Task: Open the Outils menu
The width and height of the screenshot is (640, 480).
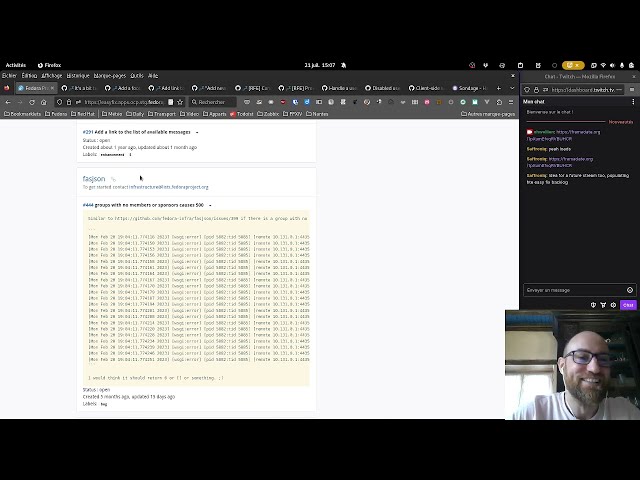Action: [x=137, y=76]
